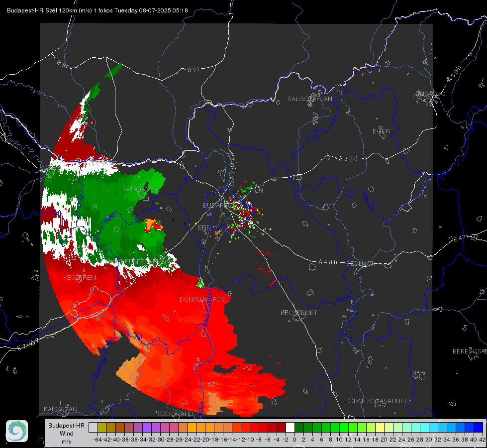The width and height of the screenshot is (487, 448).
Task: Pick the yellow swatch between 18 and 20
Action: point(380,428)
